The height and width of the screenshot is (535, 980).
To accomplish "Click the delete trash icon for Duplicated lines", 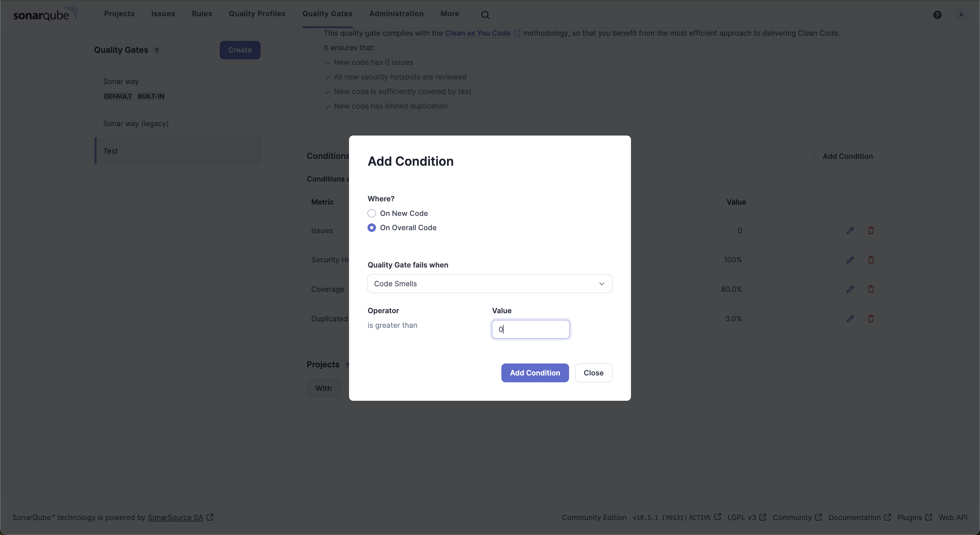I will pyautogui.click(x=871, y=318).
